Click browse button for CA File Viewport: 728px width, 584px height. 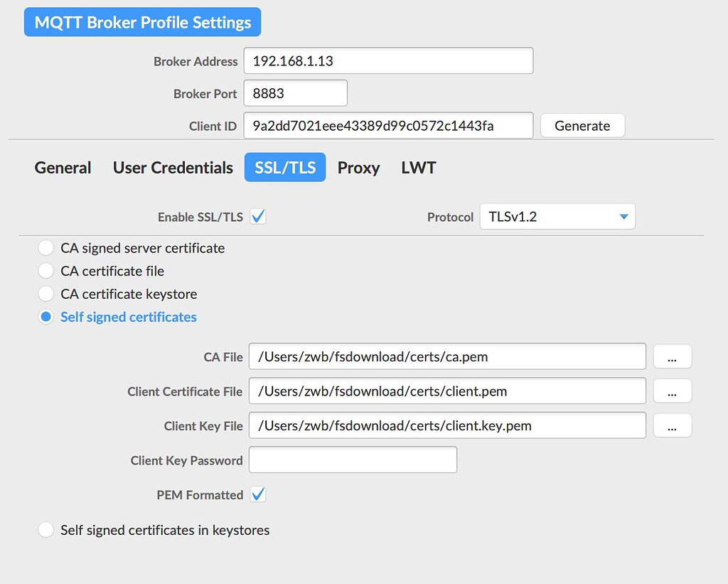[672, 357]
